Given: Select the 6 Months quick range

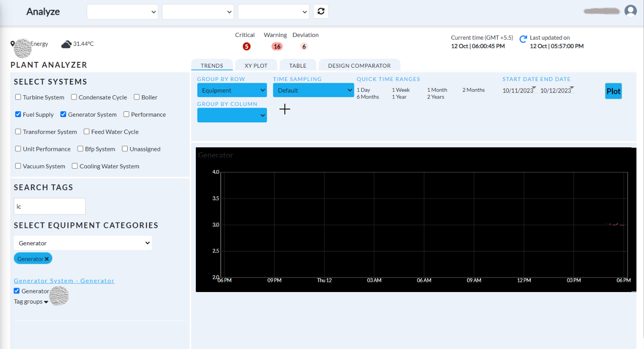Looking at the screenshot, I should [x=368, y=97].
